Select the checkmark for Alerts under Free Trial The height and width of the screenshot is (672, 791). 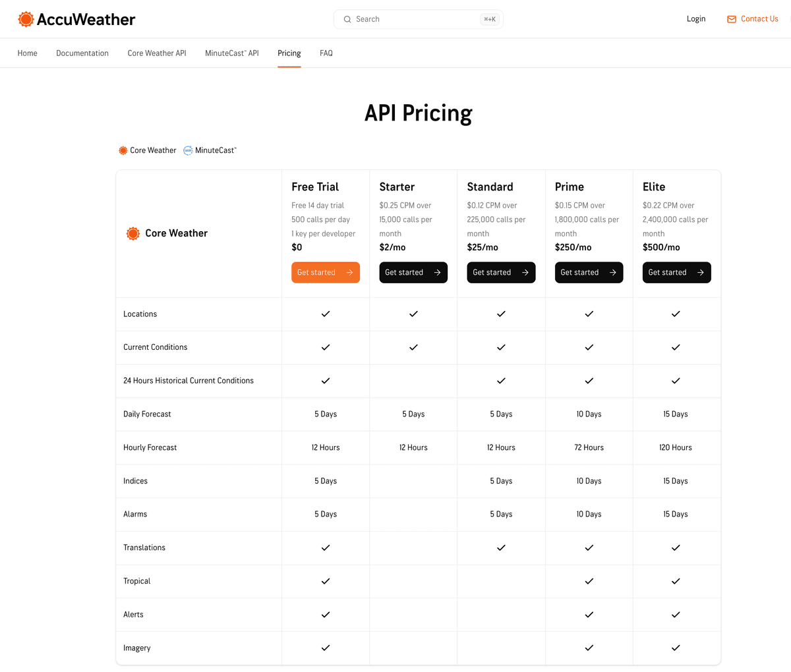(325, 614)
